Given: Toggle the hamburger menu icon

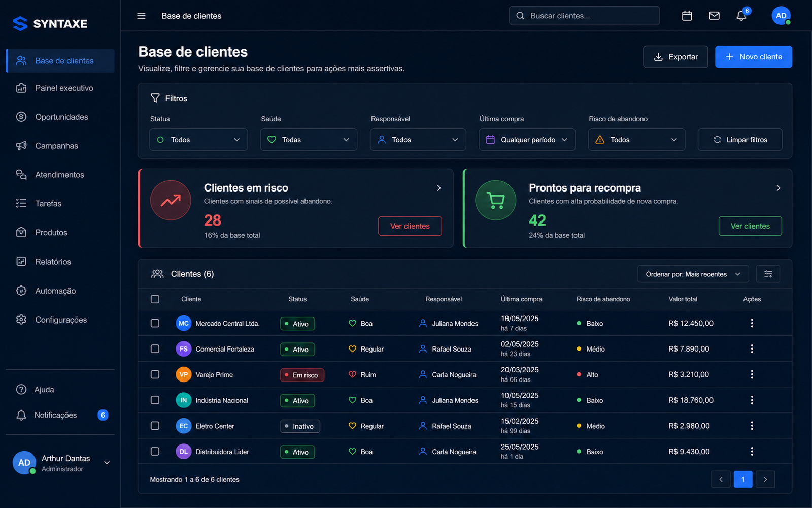Looking at the screenshot, I should pos(141,16).
